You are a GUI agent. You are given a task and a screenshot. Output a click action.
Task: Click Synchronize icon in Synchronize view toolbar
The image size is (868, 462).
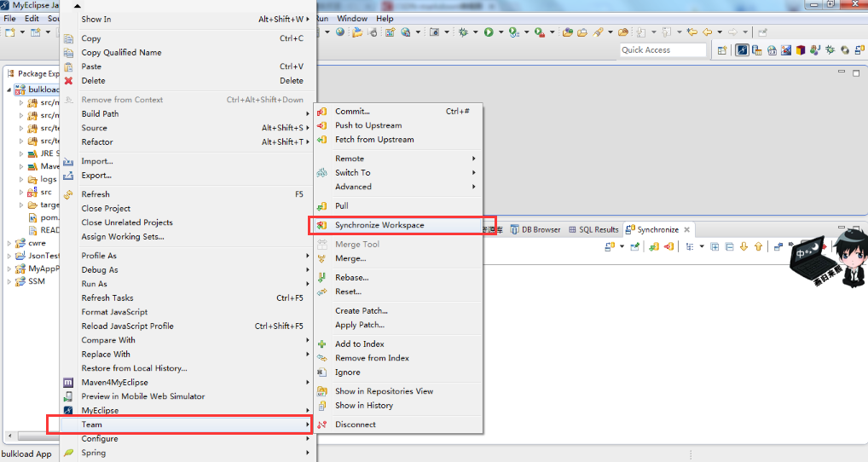610,246
